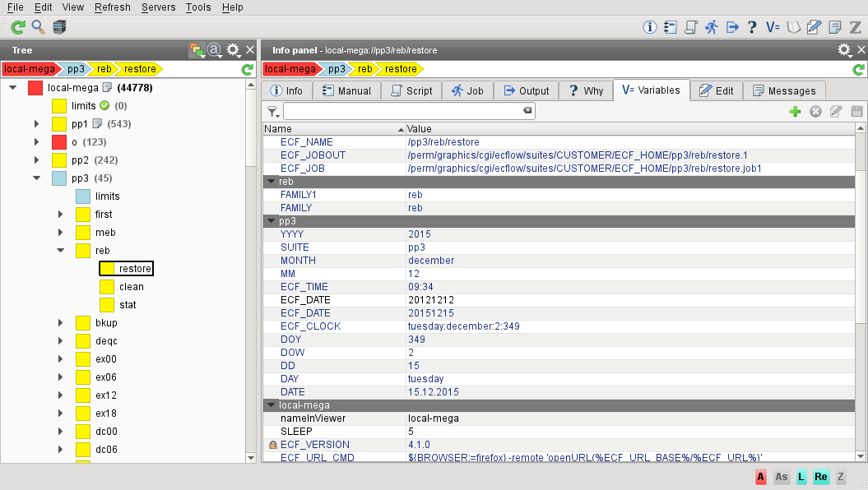Image resolution: width=868 pixels, height=490 pixels.
Task: Click the variable filter text field
Action: tap(403, 110)
